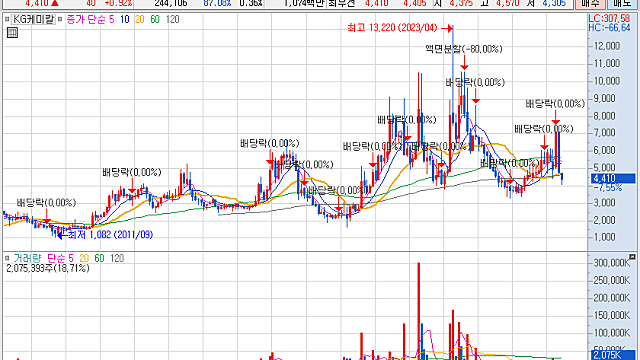Toggle the small square before 거래량 label
Viewport: 640px width, 360px height.
(7, 258)
